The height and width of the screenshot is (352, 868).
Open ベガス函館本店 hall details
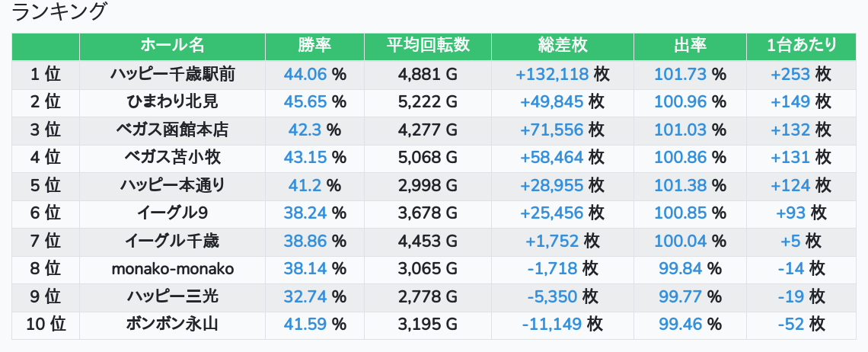point(172,130)
